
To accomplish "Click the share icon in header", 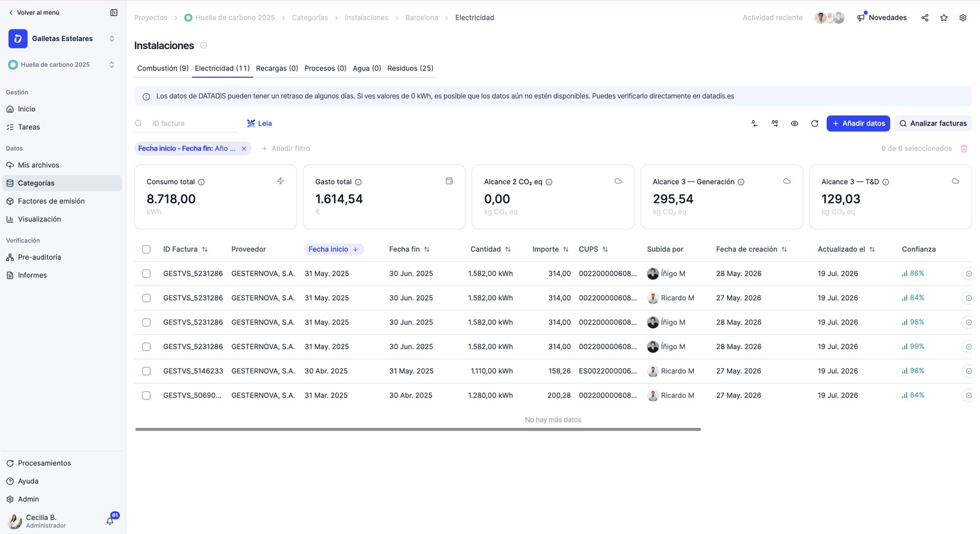I will pos(925,18).
